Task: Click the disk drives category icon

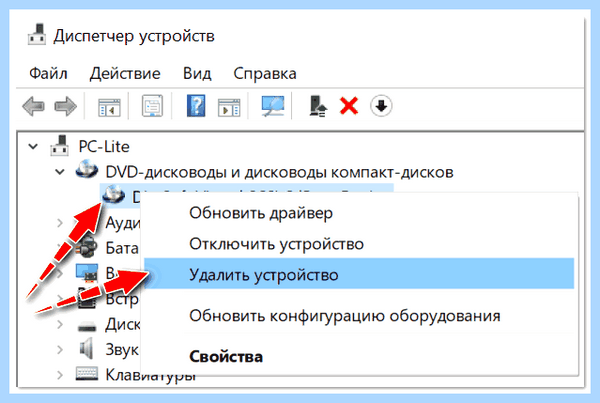Action: (x=87, y=327)
